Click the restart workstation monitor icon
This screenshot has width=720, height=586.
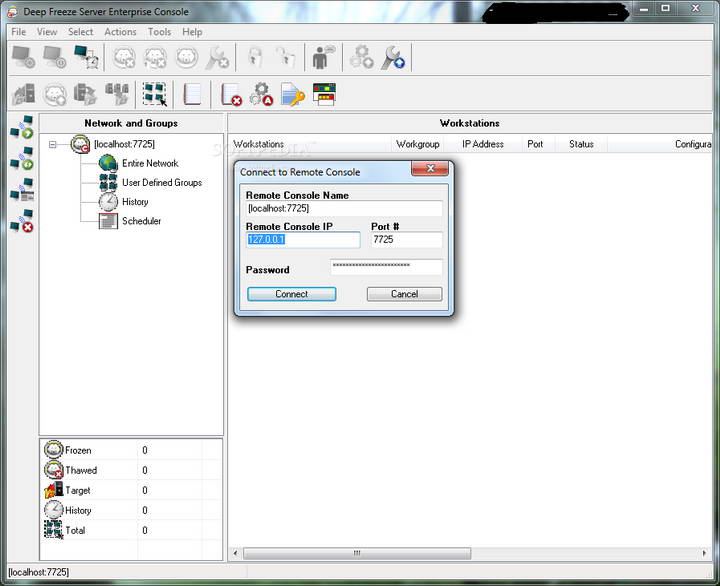point(55,57)
